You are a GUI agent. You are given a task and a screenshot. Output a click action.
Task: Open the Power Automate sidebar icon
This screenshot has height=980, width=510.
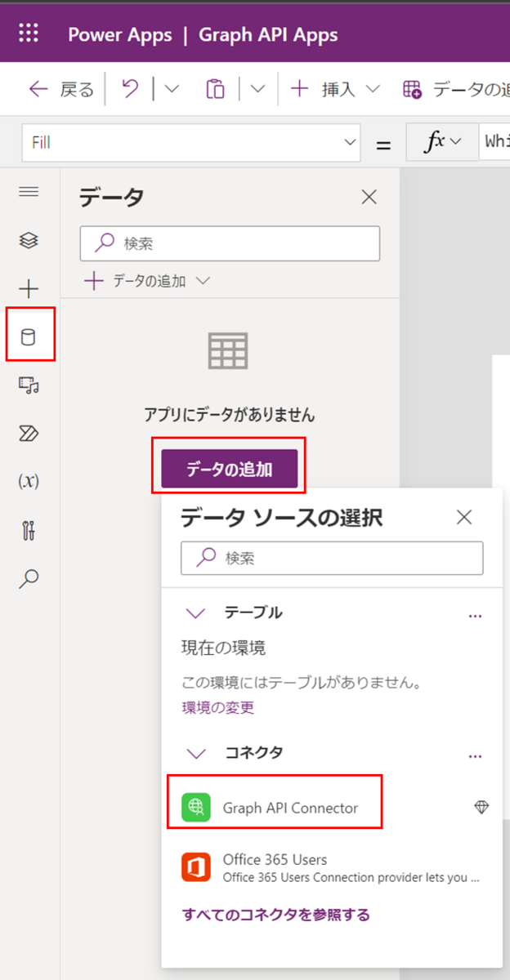pyautogui.click(x=29, y=433)
